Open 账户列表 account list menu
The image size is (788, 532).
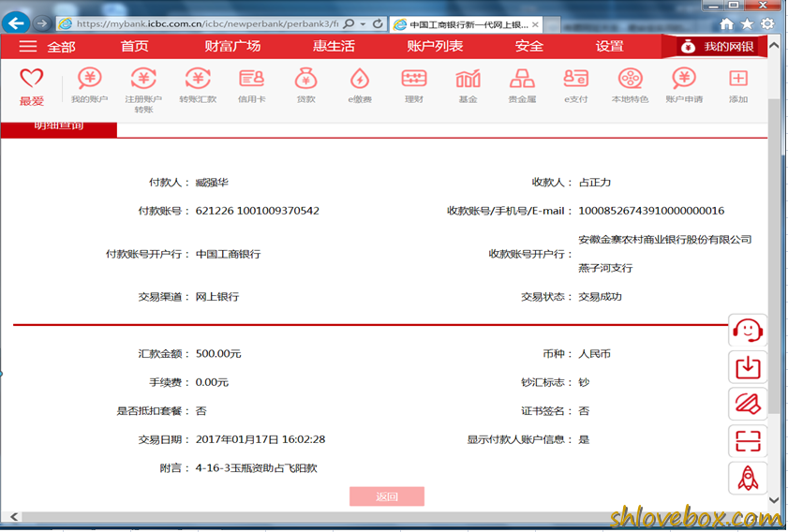(x=435, y=46)
